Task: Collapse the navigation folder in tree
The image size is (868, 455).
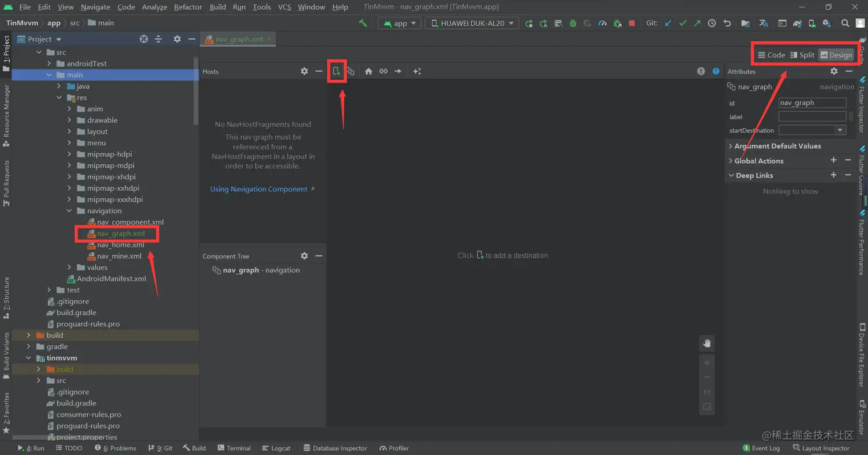Action: point(69,211)
